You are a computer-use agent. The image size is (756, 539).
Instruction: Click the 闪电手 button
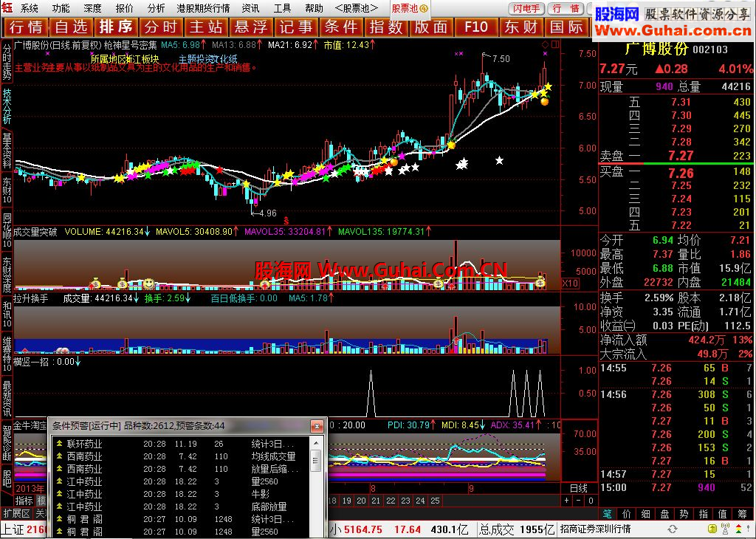pyautogui.click(x=526, y=9)
